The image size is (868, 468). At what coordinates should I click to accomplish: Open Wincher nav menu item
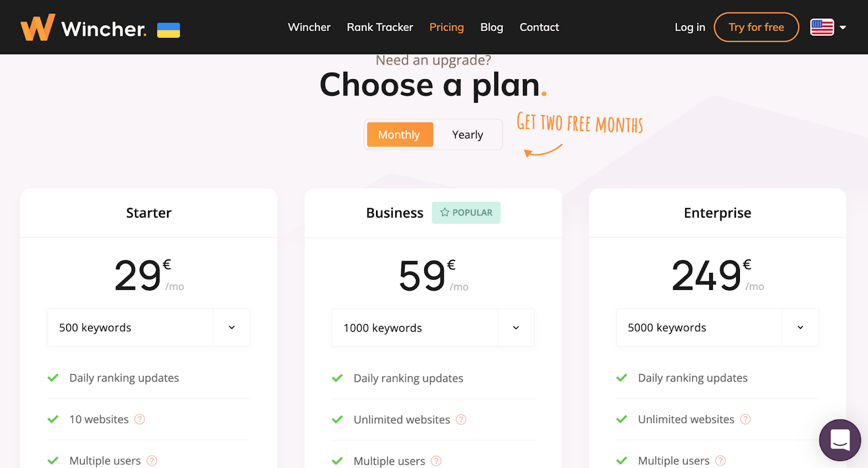(309, 27)
